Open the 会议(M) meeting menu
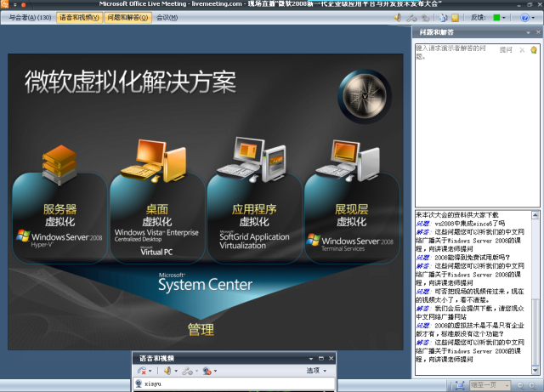 point(167,17)
